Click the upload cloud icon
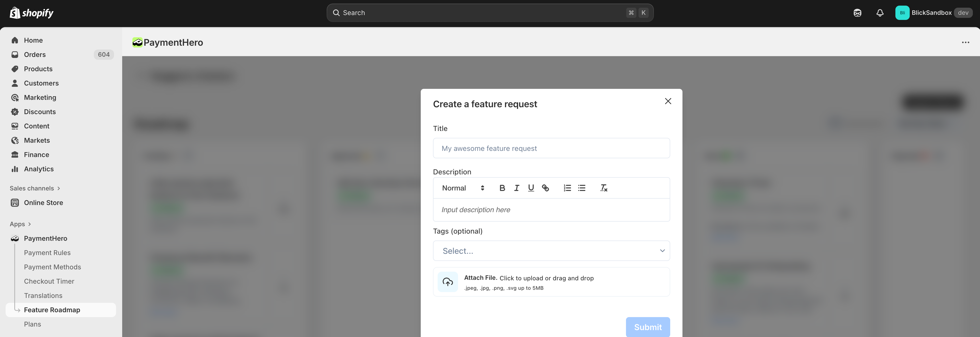 (448, 282)
